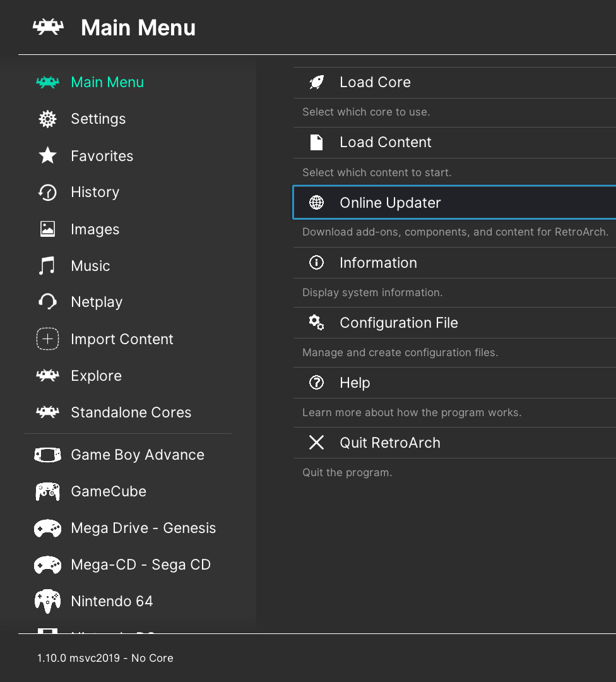Click the Configuration File gears icon

pos(316,323)
